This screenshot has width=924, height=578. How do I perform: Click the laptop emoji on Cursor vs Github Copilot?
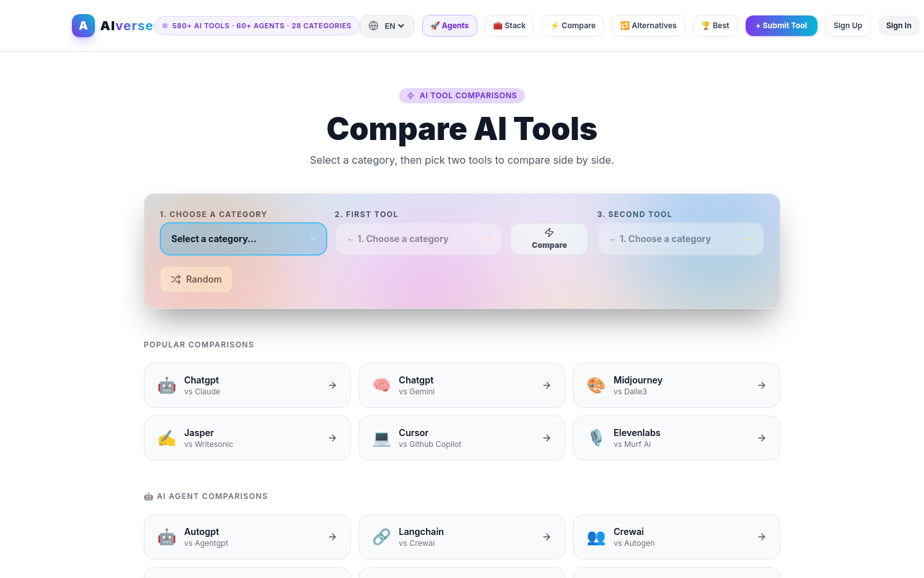(382, 438)
